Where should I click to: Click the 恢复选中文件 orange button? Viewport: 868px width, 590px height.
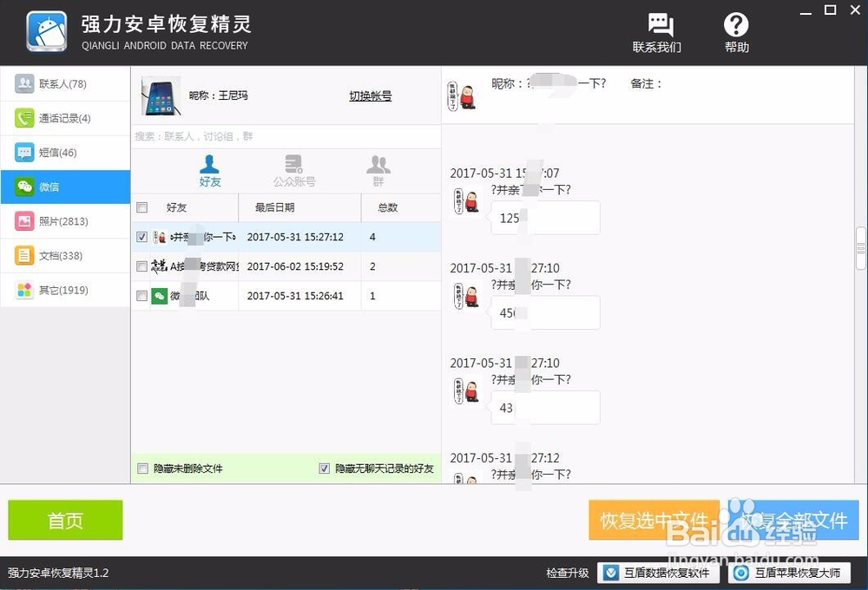point(654,520)
